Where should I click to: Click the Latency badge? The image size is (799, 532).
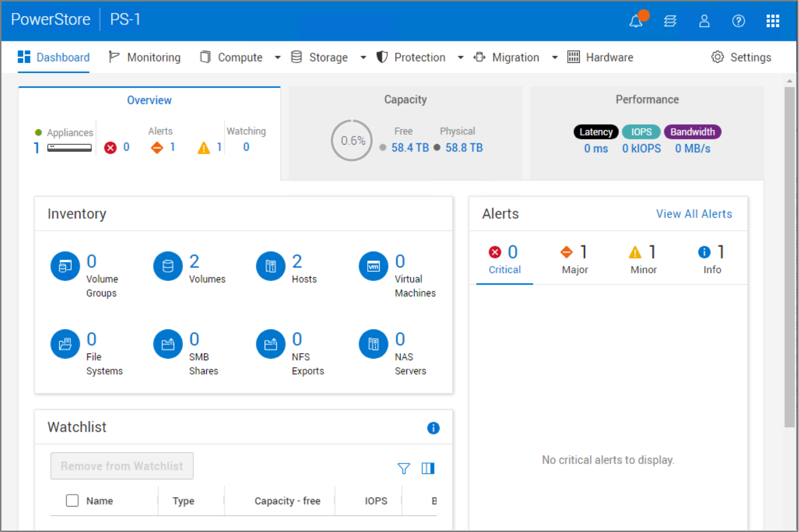(x=596, y=132)
